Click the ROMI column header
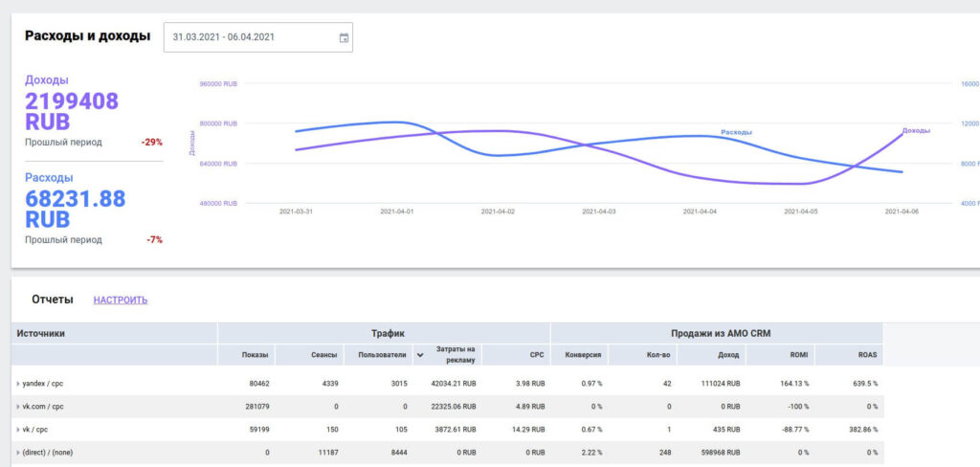Viewport: 980px width, 467px height. tap(798, 355)
